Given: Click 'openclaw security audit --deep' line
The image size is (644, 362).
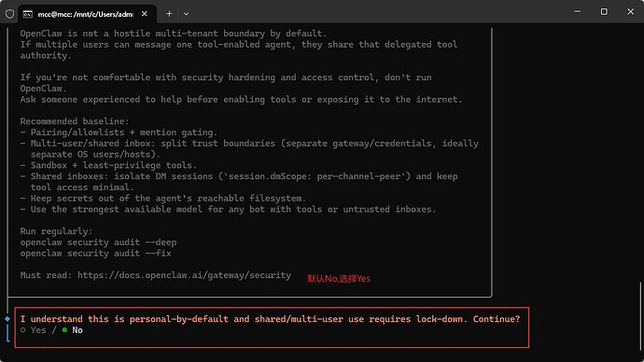Looking at the screenshot, I should tap(98, 243).
